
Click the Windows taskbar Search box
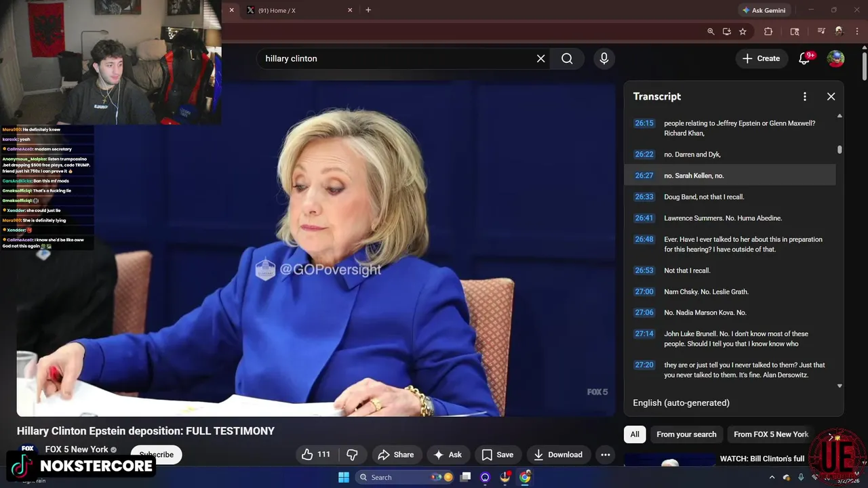click(x=406, y=477)
